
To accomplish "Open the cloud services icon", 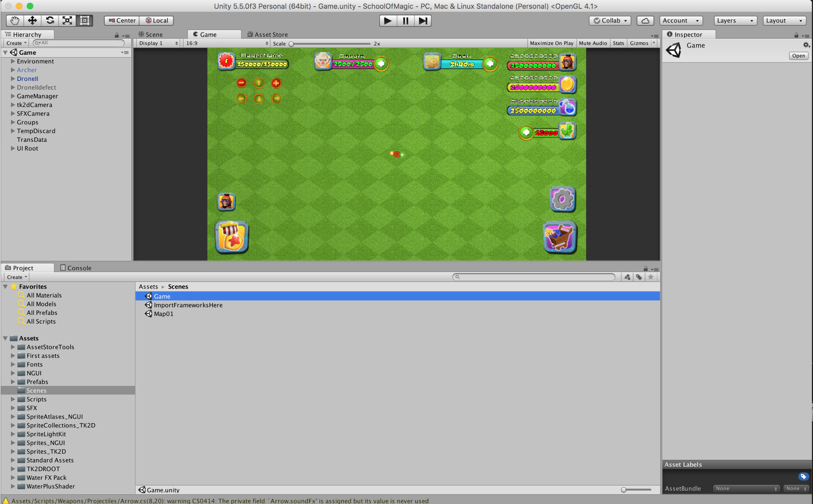I will tap(645, 21).
